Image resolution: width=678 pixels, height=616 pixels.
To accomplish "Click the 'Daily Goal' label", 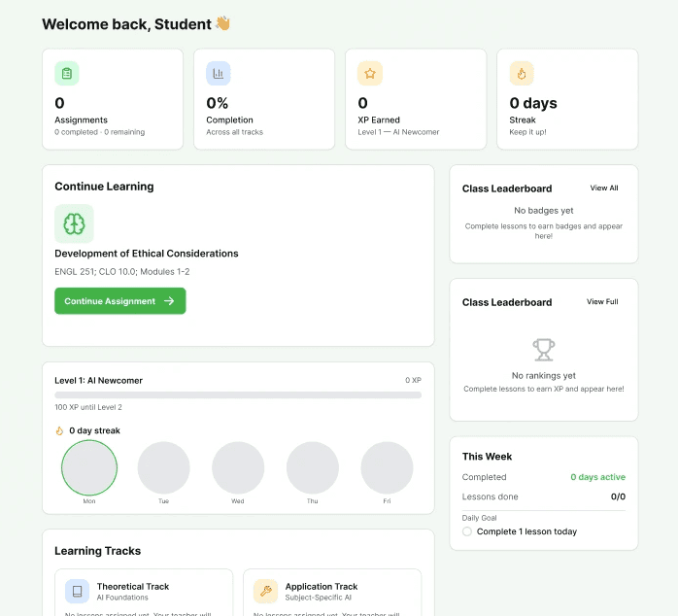I will (479, 518).
